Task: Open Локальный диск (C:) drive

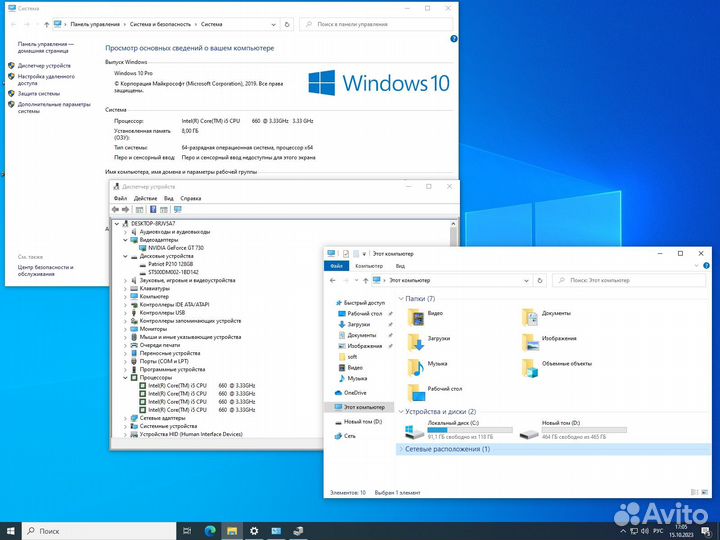Action: click(x=458, y=430)
